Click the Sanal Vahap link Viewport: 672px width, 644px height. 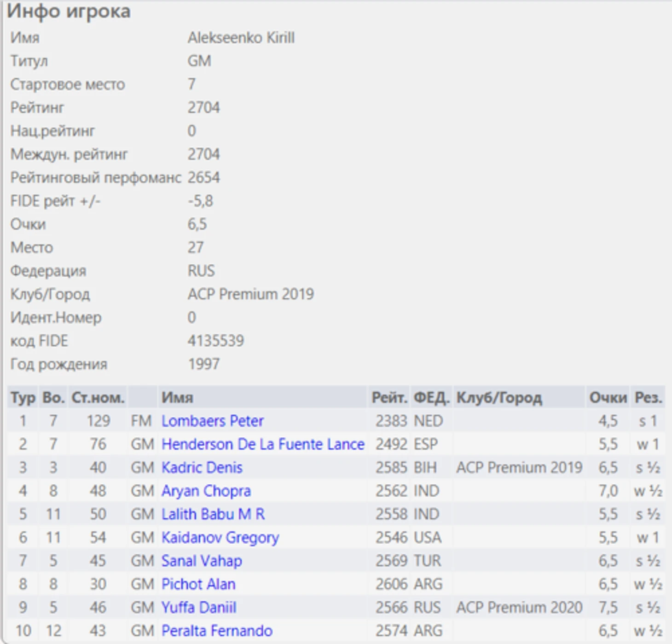(x=201, y=561)
